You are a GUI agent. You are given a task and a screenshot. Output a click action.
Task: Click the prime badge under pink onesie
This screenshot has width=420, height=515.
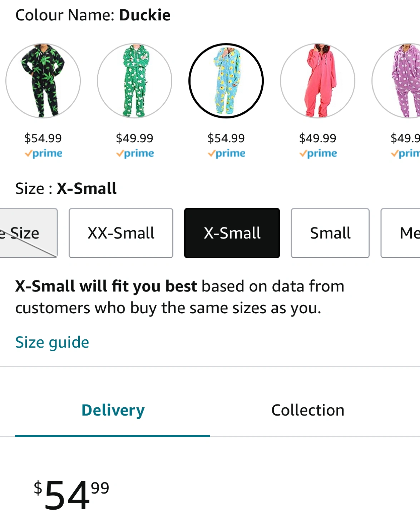coord(318,153)
